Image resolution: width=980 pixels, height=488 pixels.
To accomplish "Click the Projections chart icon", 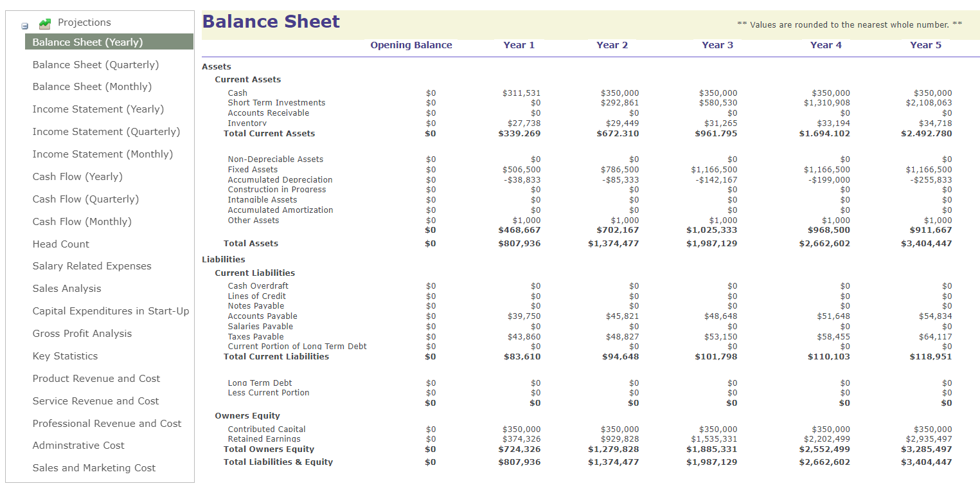I will 45,24.
